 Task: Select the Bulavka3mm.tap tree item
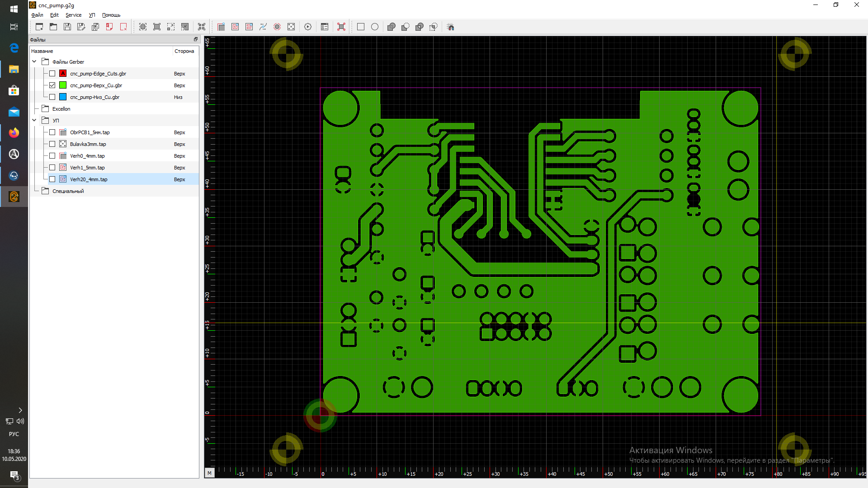(x=88, y=144)
